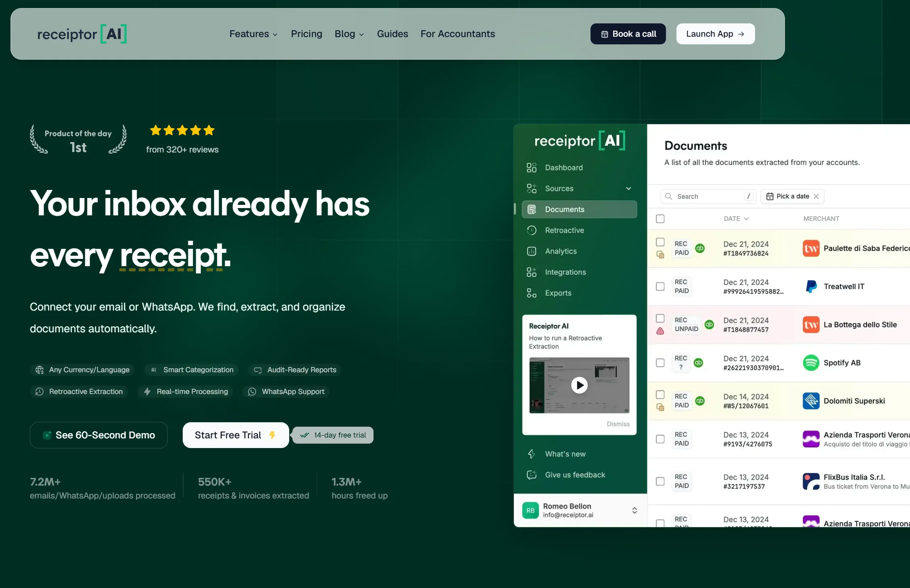Click the Search input field
Viewport: 910px width, 588px height.
(708, 196)
